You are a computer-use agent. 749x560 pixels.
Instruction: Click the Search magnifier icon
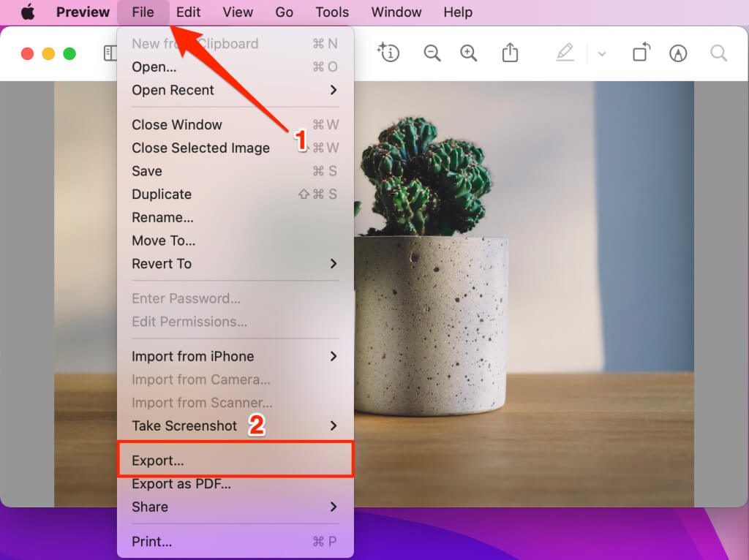tap(719, 53)
